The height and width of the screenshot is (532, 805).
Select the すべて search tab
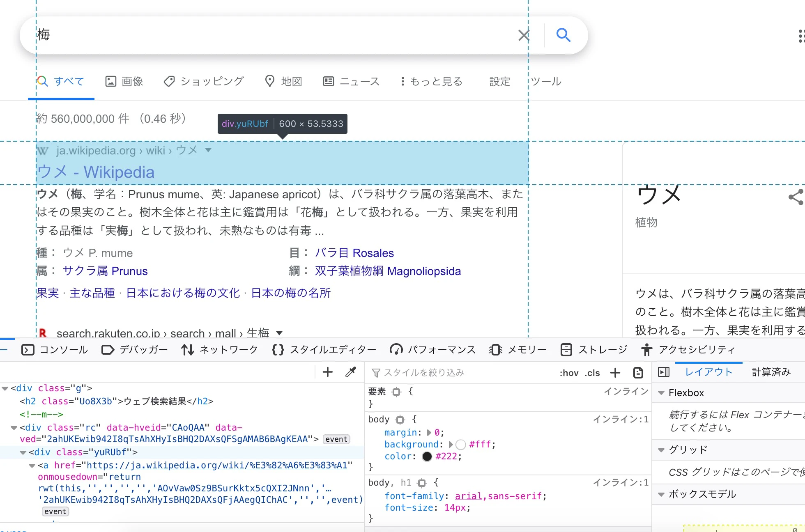coord(61,81)
